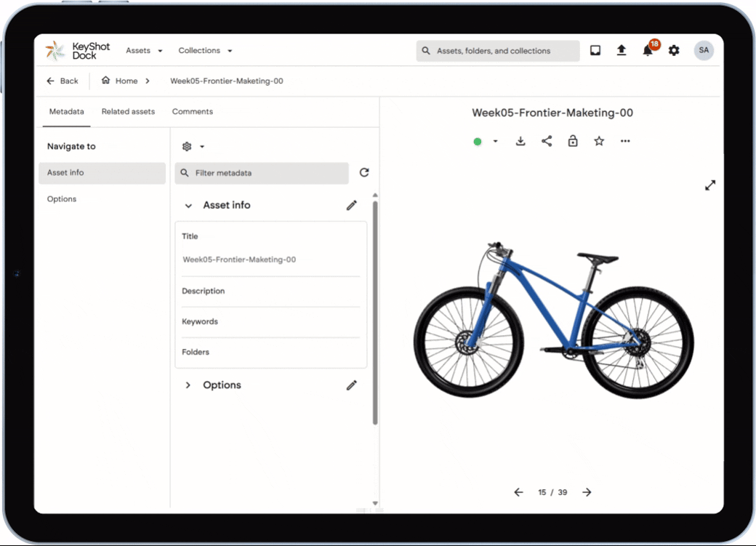The height and width of the screenshot is (546, 756).
Task: Open settings gear in top bar
Action: (x=674, y=50)
